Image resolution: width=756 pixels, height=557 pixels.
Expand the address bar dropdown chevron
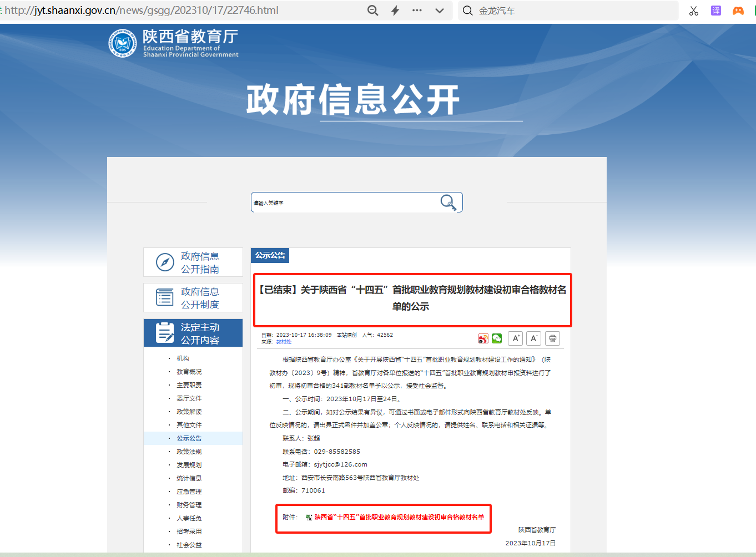coord(440,11)
